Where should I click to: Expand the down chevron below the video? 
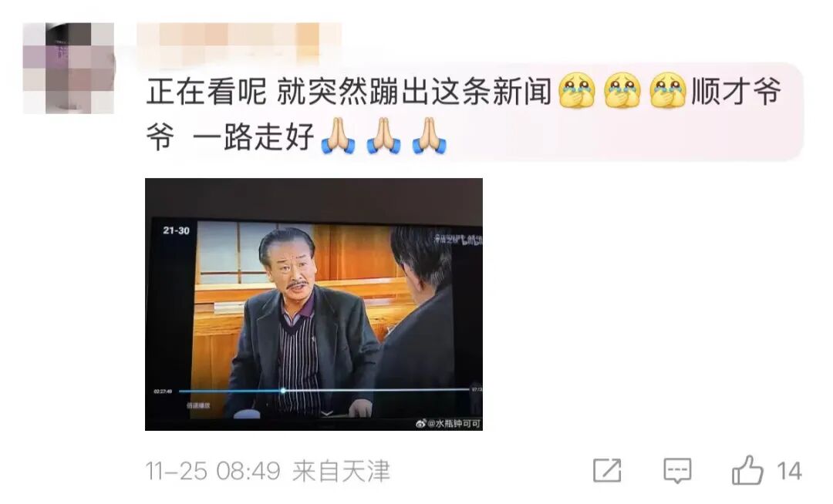point(327,413)
